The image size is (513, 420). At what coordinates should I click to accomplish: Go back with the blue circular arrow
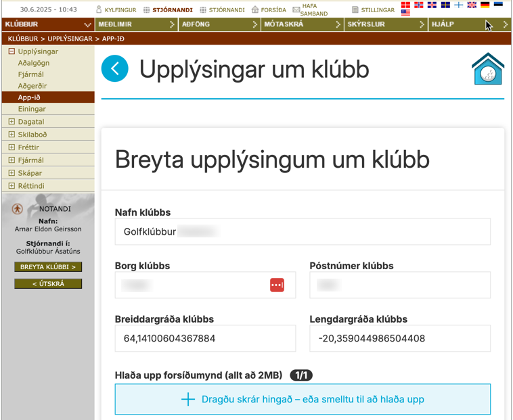tap(115, 68)
